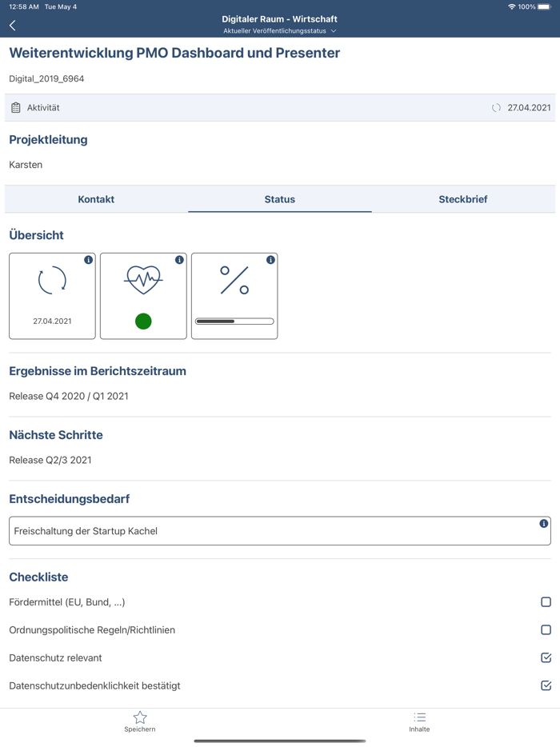This screenshot has height=747, width=560.
Task: Switch to the Steckbrief tab
Action: 463,199
